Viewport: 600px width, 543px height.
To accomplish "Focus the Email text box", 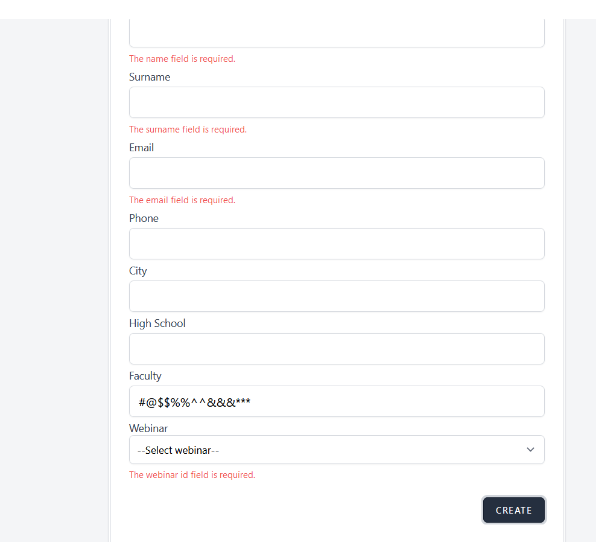I will pyautogui.click(x=336, y=173).
